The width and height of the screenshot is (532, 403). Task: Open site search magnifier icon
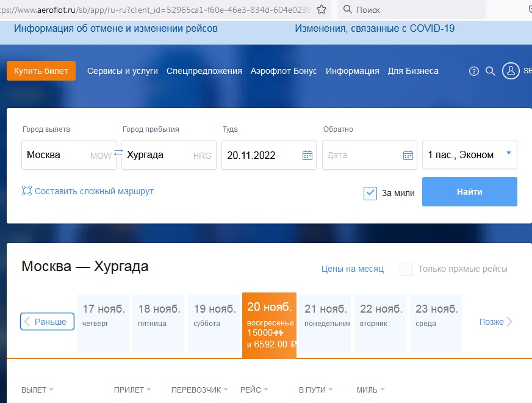pyautogui.click(x=490, y=71)
